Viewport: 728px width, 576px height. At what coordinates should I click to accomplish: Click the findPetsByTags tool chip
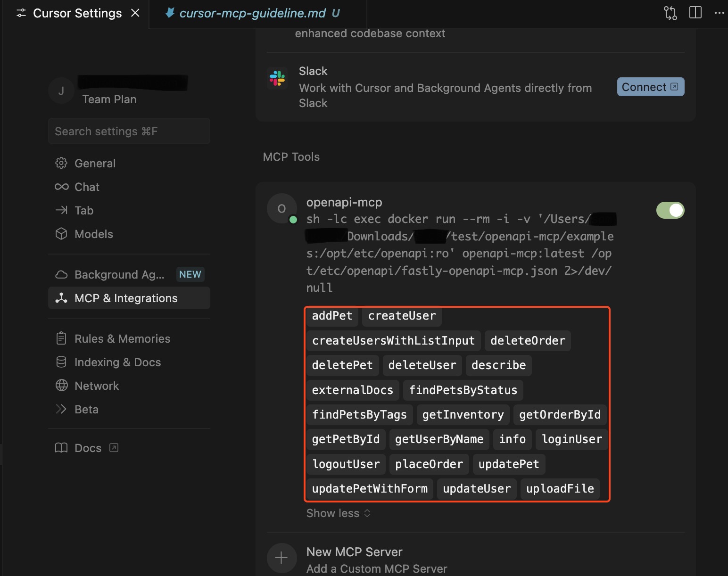[359, 415]
